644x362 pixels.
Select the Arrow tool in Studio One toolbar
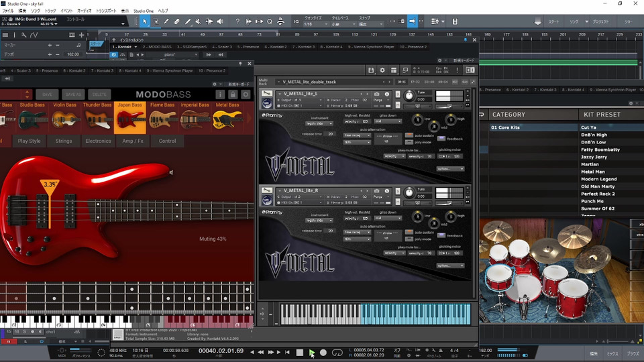(145, 21)
